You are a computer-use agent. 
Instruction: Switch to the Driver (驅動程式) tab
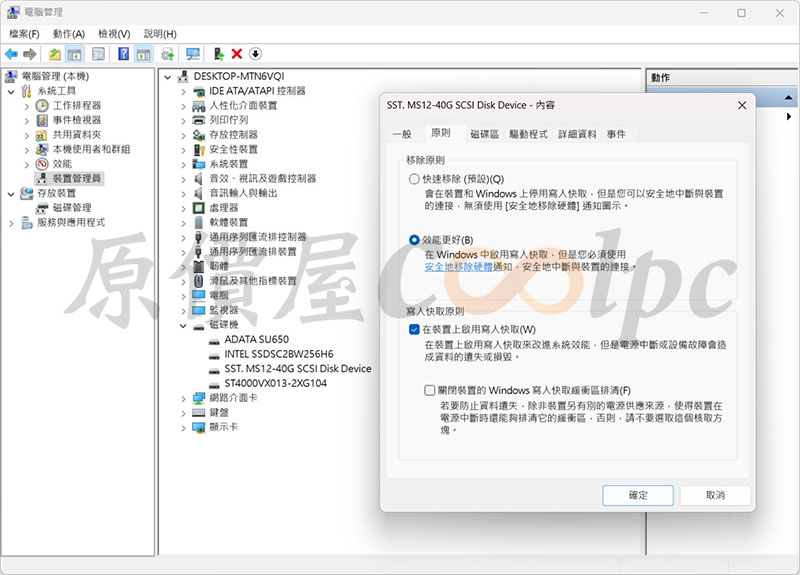point(528,134)
